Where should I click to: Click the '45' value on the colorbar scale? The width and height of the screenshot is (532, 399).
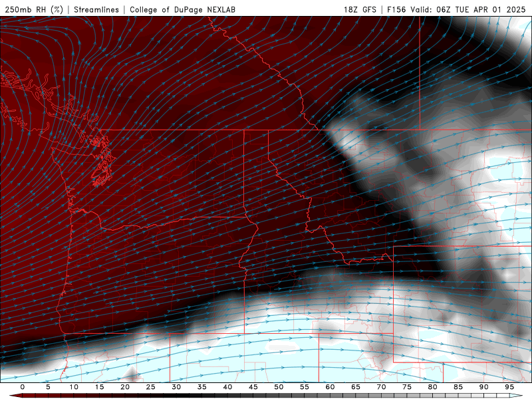click(253, 387)
